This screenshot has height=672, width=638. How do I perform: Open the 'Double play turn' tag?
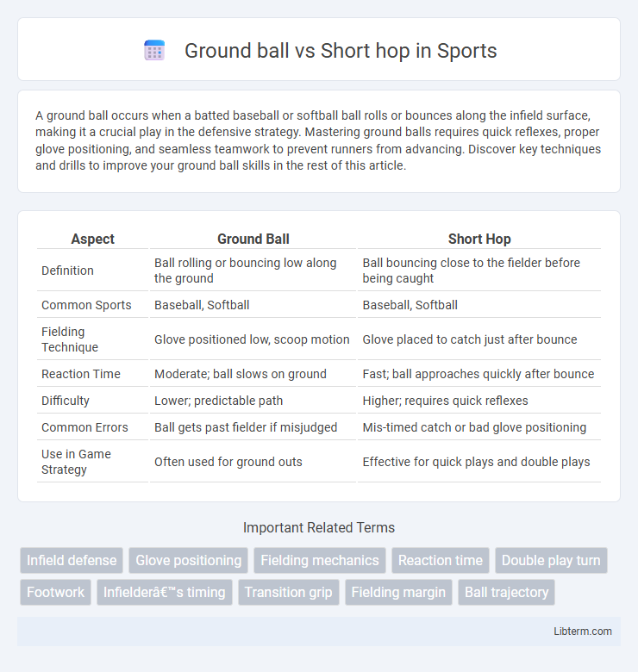coord(551,560)
